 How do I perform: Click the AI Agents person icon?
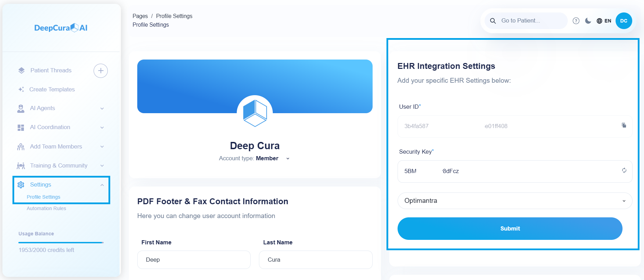[21, 108]
